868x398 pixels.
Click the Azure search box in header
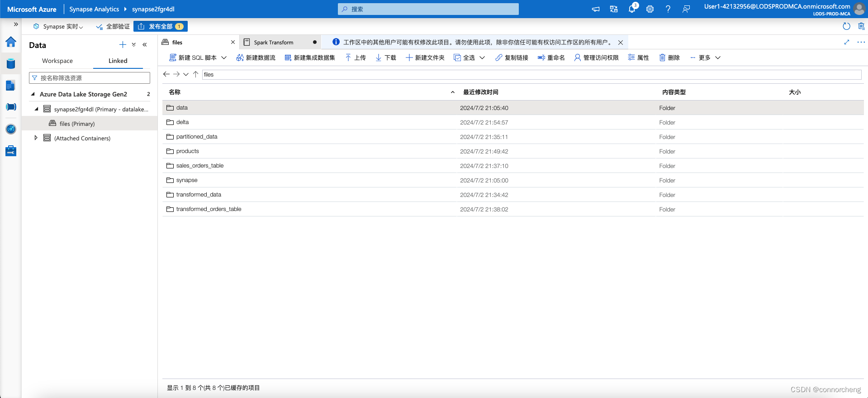(x=428, y=9)
